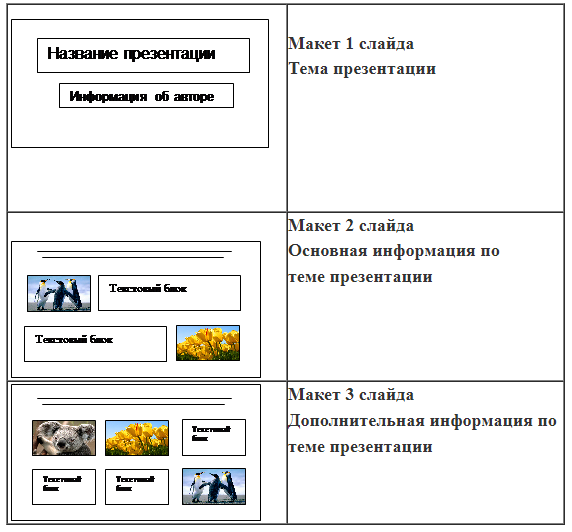The height and width of the screenshot is (532, 572).
Task: Click the title lines in slide 2 layout
Action: click(x=134, y=254)
